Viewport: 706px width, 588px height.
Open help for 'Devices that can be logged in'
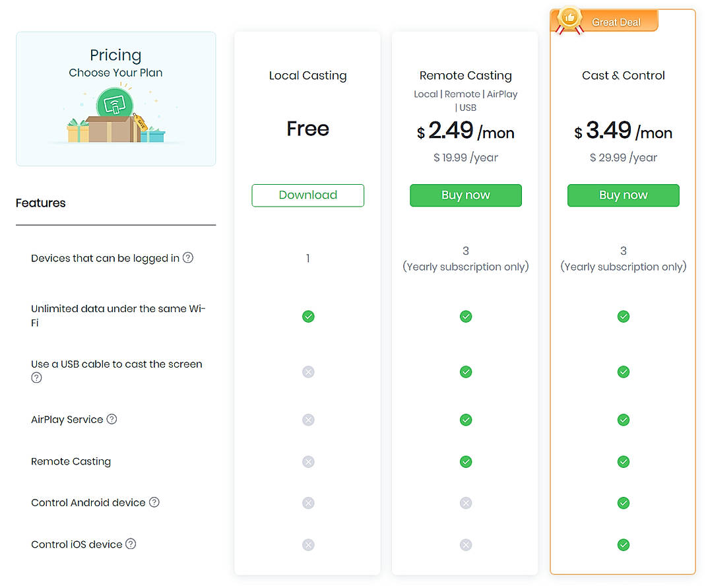pyautogui.click(x=188, y=257)
